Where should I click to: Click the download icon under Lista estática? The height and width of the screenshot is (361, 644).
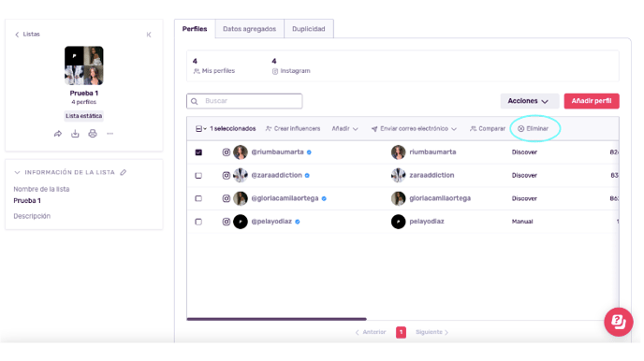[x=75, y=134]
